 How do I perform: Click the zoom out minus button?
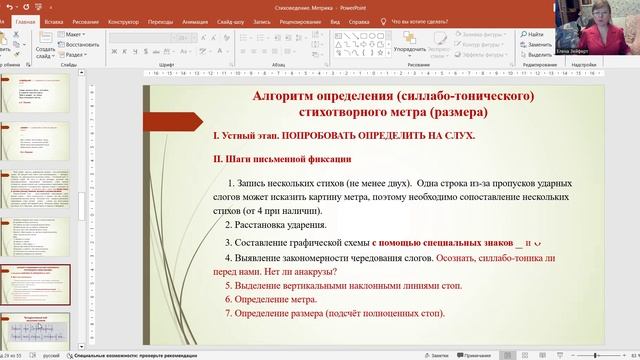pyautogui.click(x=573, y=356)
